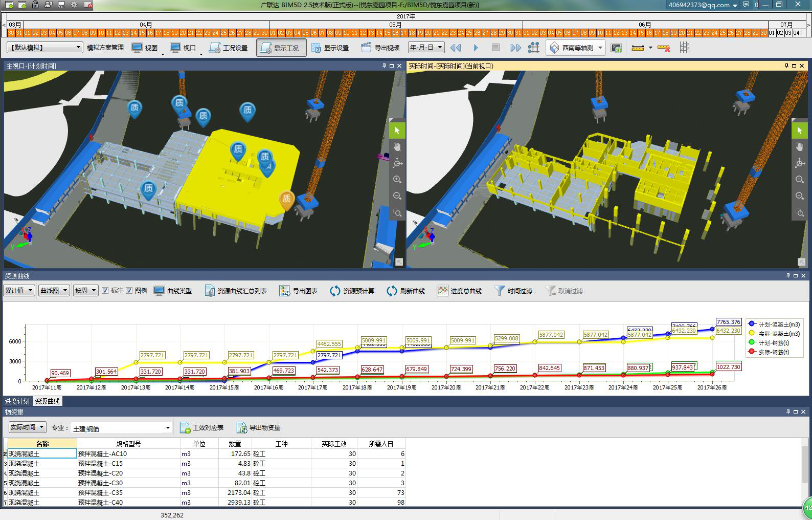812x520 pixels.
Task: Open the 【默认模拟】 simulation dropdown
Action: (x=44, y=48)
